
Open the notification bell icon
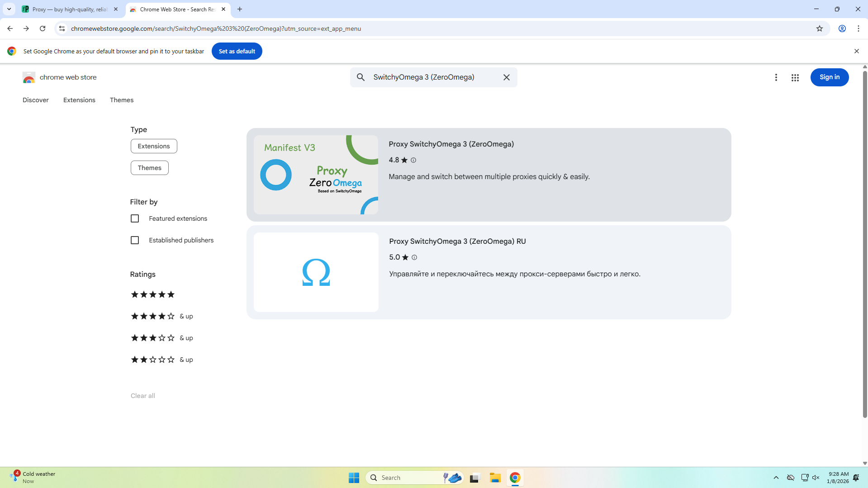point(856,478)
